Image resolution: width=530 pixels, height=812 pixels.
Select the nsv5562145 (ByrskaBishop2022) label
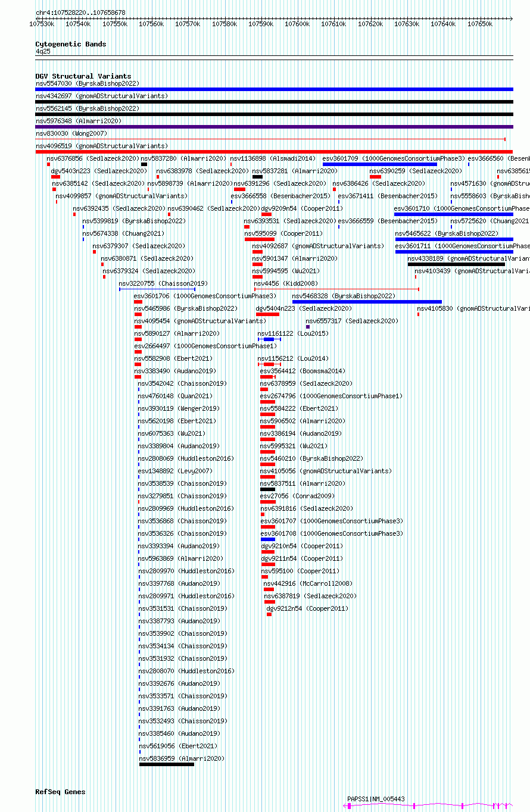(87, 108)
